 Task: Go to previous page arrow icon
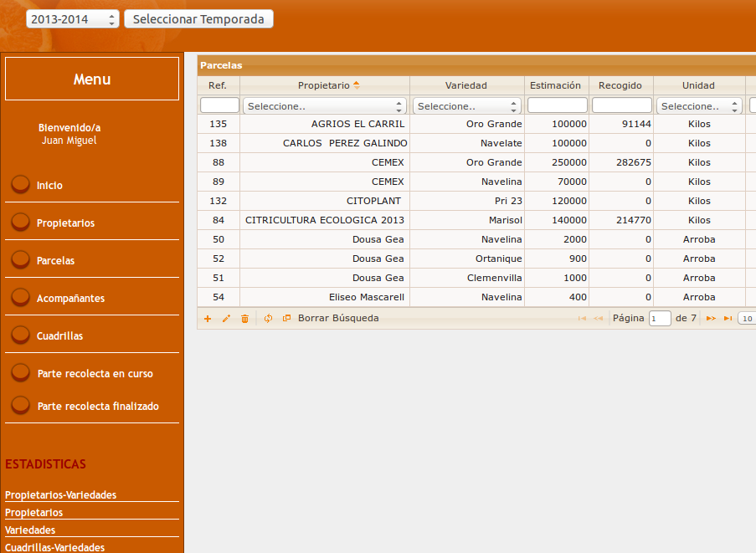pos(599,319)
